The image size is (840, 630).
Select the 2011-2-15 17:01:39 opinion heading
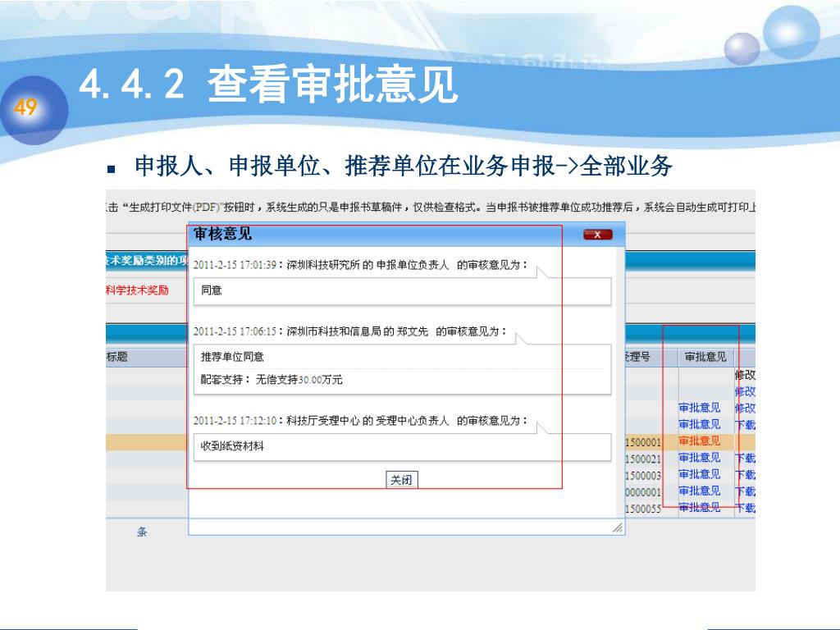pyautogui.click(x=360, y=265)
